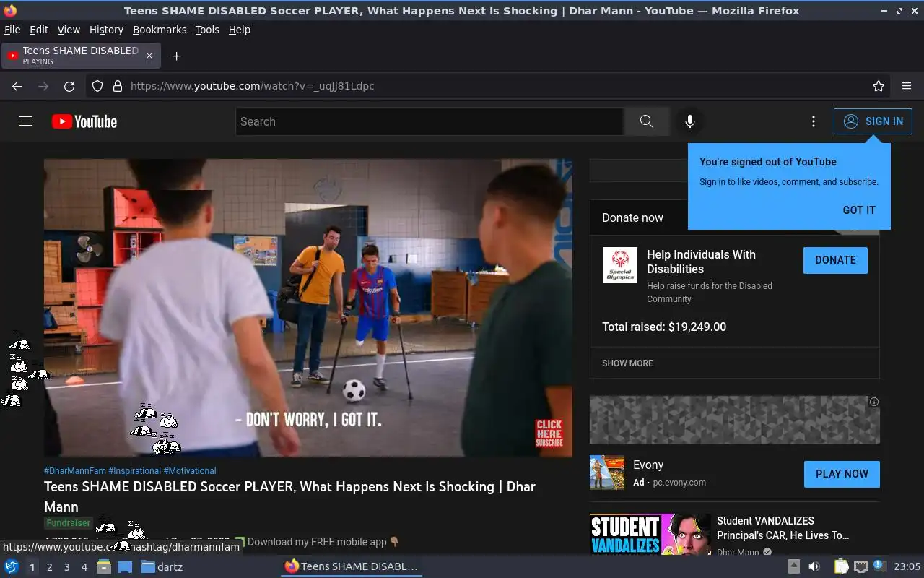This screenshot has height=578, width=924.
Task: Open the volume speaker tray icon
Action: coord(814,566)
